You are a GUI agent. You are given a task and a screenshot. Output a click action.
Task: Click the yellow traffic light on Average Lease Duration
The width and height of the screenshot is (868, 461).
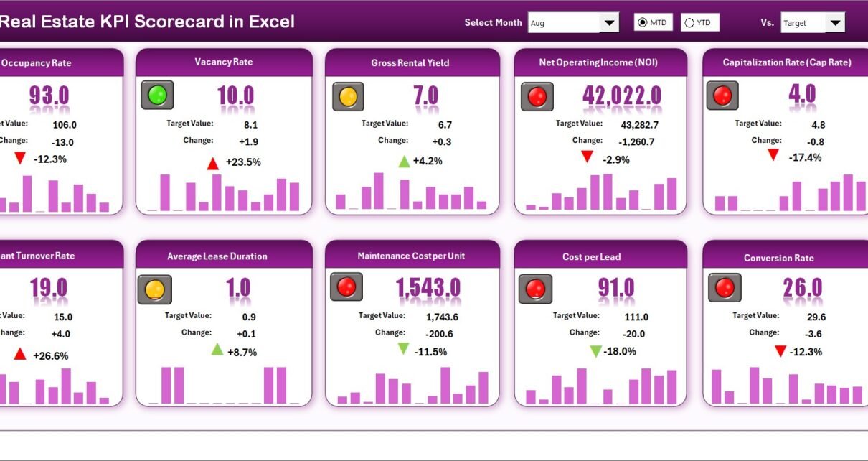pyautogui.click(x=155, y=289)
